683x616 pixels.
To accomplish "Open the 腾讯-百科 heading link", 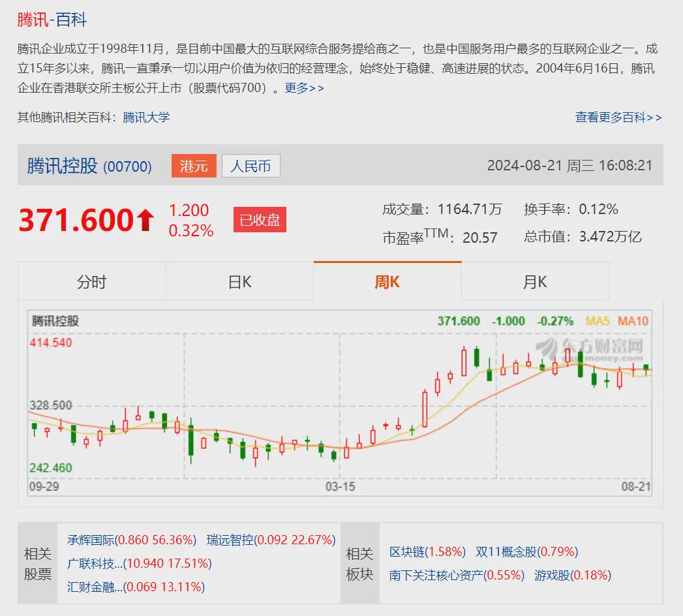I will click(x=52, y=20).
